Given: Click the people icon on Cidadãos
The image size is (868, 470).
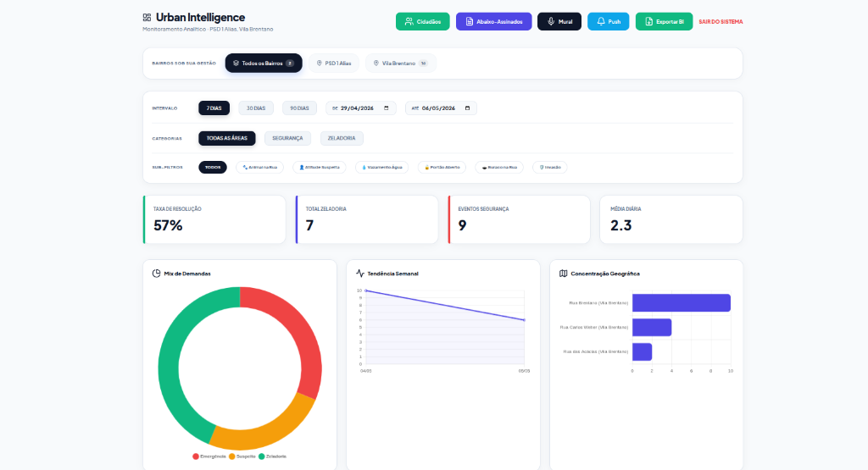Looking at the screenshot, I should [x=409, y=21].
